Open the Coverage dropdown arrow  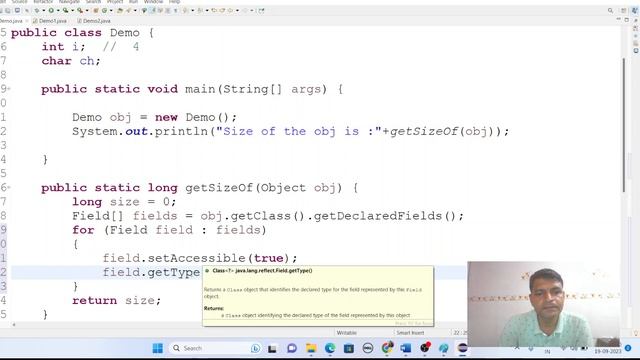pos(73,10)
